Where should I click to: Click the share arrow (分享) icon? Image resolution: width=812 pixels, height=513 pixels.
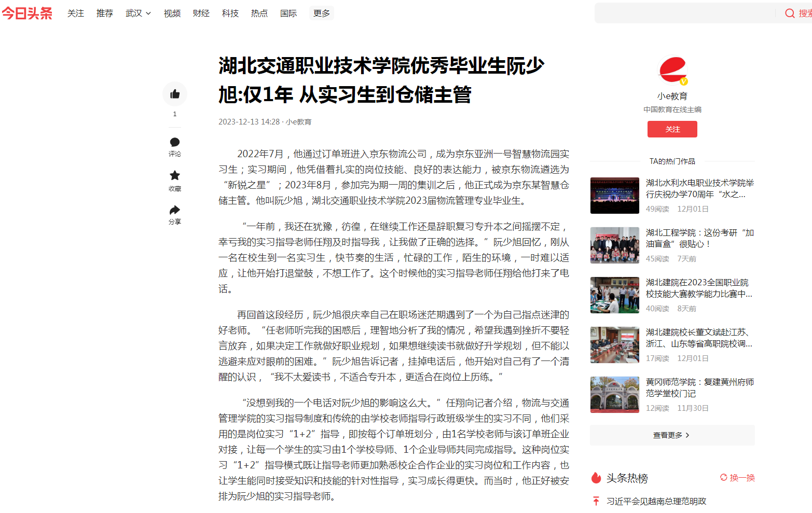pyautogui.click(x=175, y=210)
